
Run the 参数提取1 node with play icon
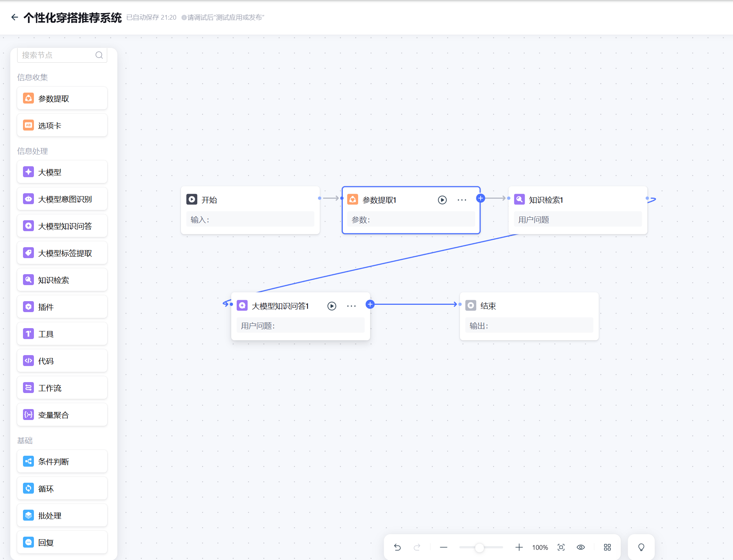[x=442, y=200]
